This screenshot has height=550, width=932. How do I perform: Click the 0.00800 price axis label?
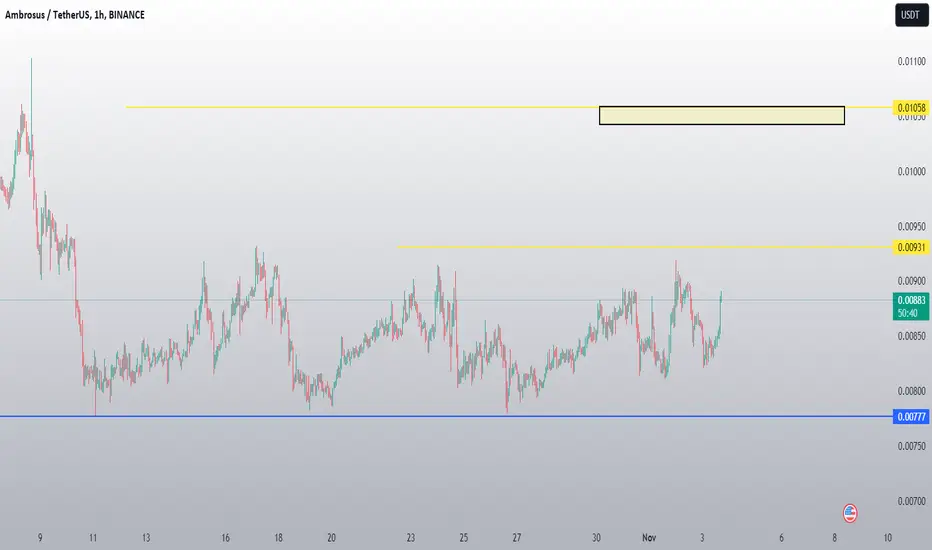pyautogui.click(x=911, y=391)
